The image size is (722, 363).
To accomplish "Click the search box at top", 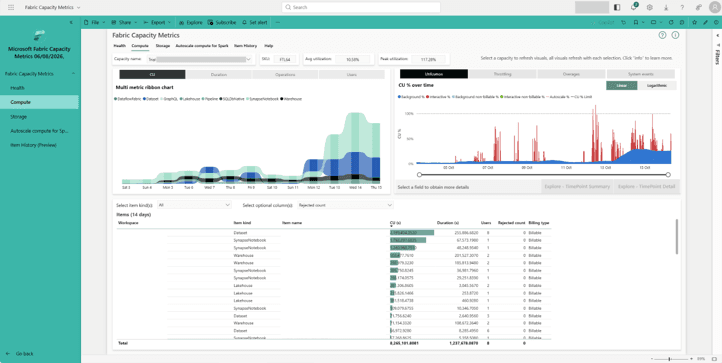I will click(x=361, y=7).
